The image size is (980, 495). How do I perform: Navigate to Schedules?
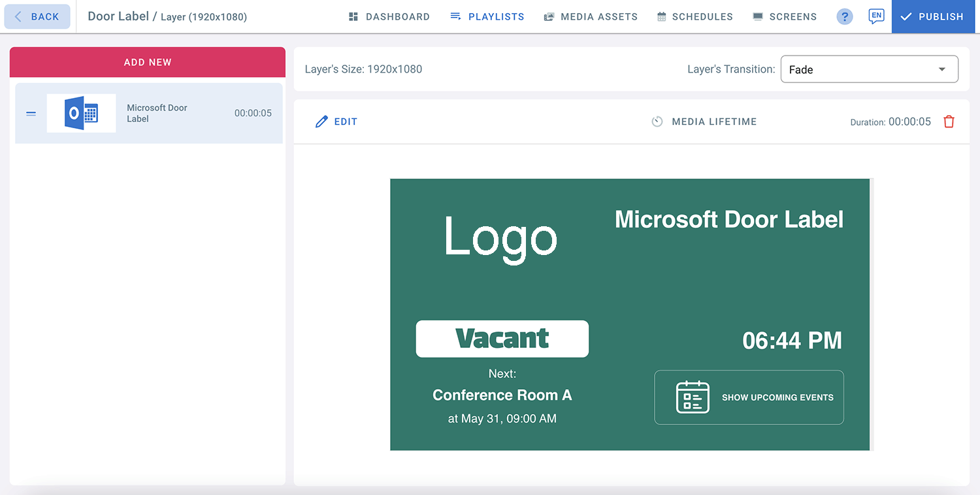click(694, 17)
